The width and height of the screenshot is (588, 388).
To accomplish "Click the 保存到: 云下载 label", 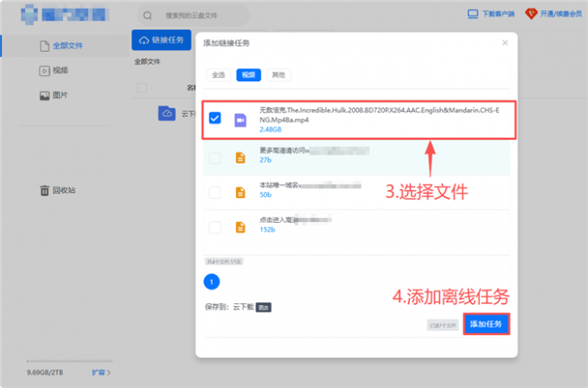I will pyautogui.click(x=229, y=308).
